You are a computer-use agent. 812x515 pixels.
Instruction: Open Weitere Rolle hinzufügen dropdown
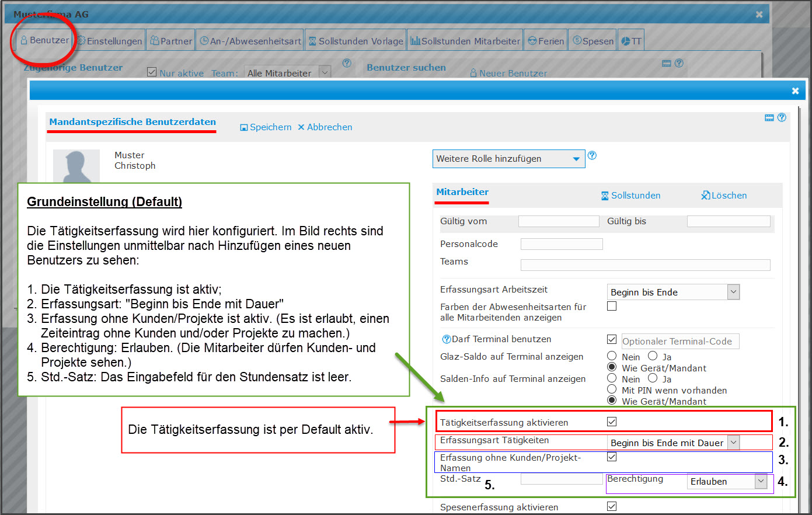[x=508, y=159]
